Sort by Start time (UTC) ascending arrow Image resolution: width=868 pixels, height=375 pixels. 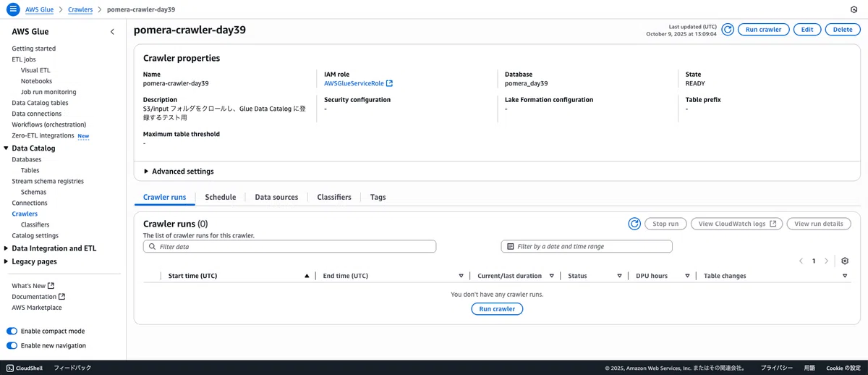307,276
